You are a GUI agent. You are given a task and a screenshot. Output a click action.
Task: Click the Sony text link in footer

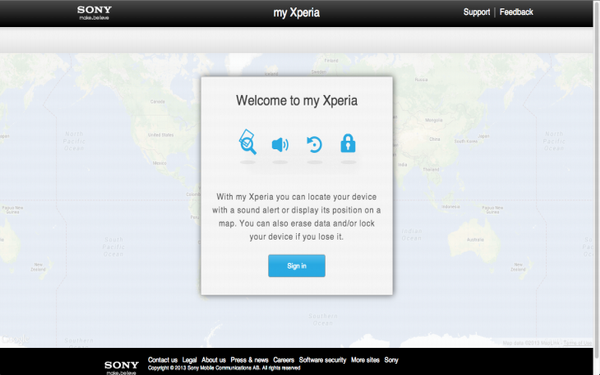click(391, 360)
